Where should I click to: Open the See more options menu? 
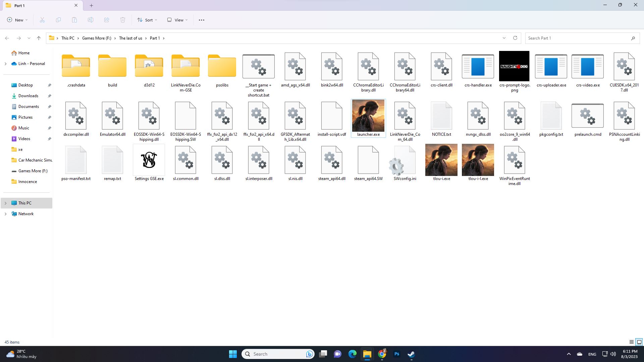[202, 20]
